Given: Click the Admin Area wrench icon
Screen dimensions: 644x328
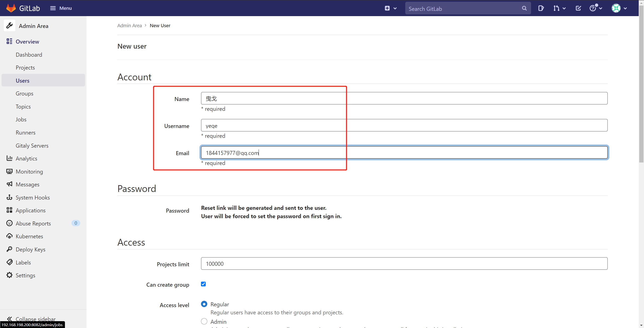Looking at the screenshot, I should coord(10,26).
